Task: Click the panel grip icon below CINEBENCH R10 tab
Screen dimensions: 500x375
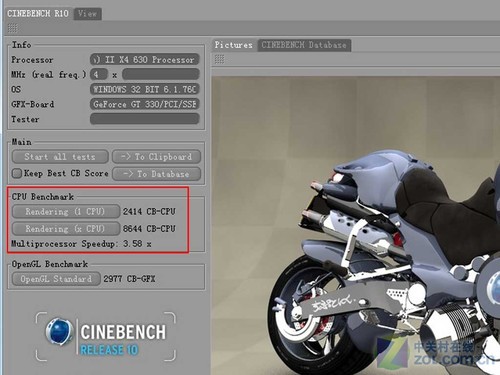Action: tap(12, 28)
